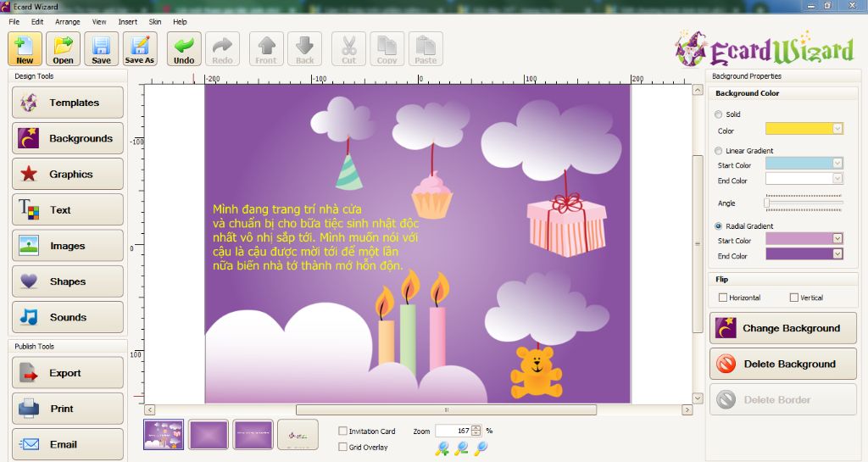Viewport: 868px width, 462px height.
Task: Bring object to Front
Action: (265, 48)
